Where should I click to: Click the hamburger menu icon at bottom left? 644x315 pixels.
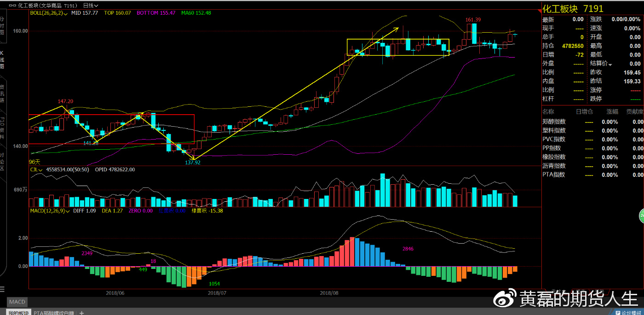(x=2, y=289)
